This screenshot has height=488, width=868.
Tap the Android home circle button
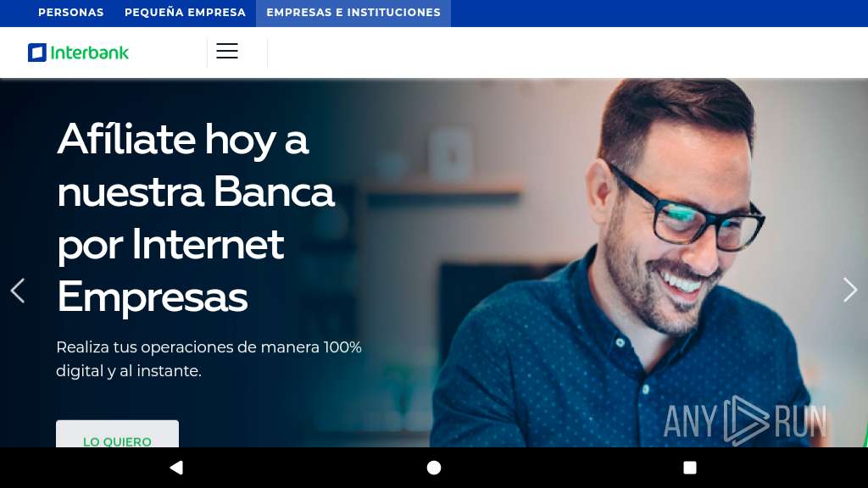434,468
